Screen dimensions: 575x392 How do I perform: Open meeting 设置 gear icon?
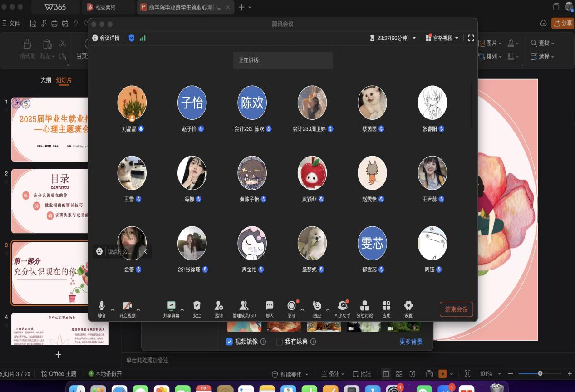point(408,306)
